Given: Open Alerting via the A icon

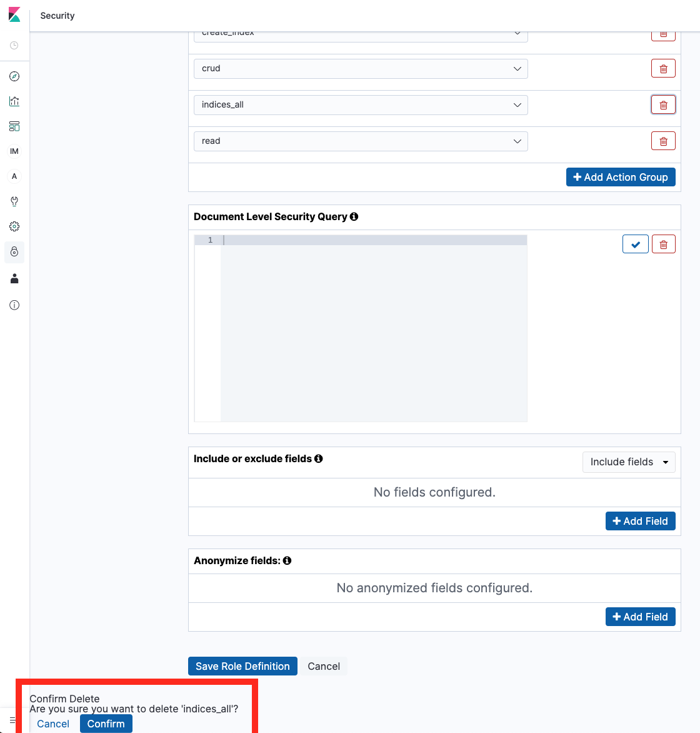Looking at the screenshot, I should 14,176.
